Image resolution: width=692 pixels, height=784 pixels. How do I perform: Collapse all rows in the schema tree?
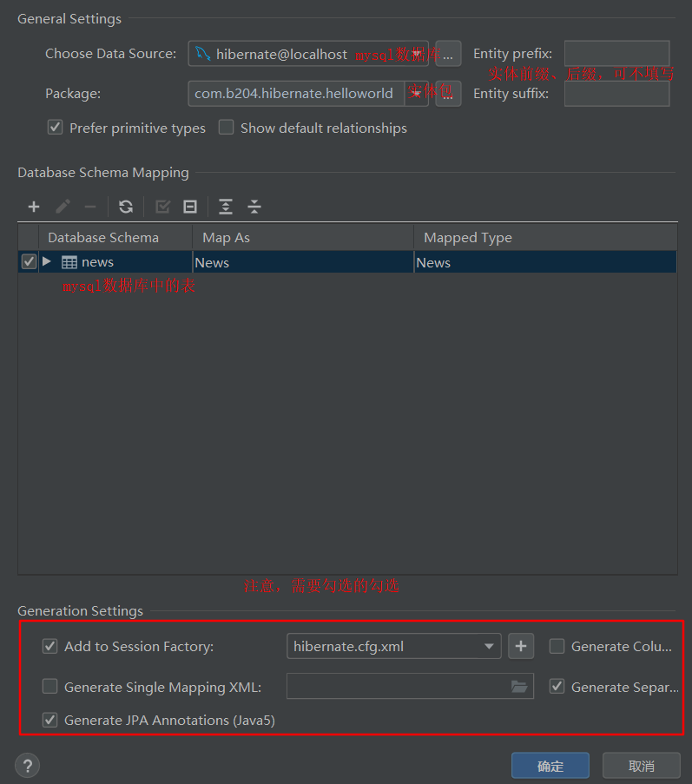[x=254, y=207]
